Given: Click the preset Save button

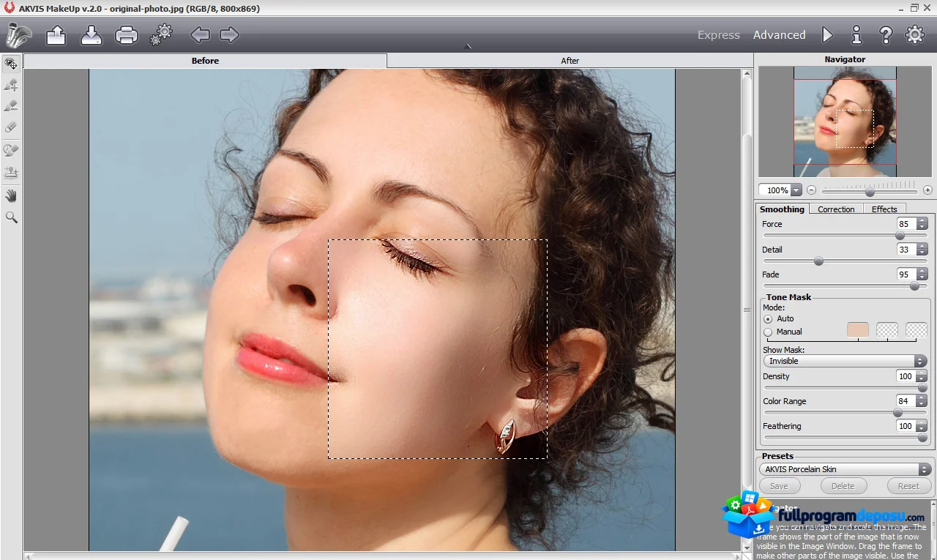Looking at the screenshot, I should pos(779,486).
